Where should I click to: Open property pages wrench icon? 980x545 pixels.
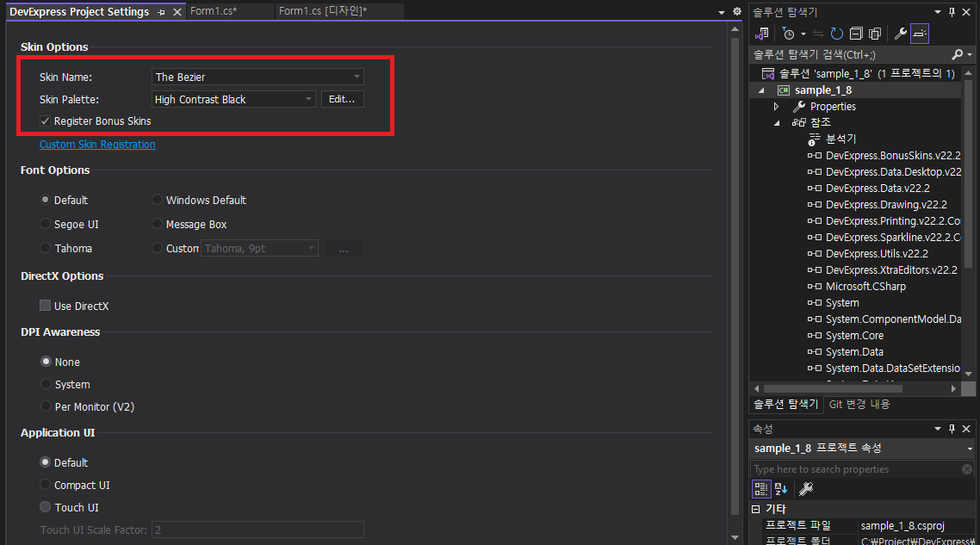click(806, 489)
